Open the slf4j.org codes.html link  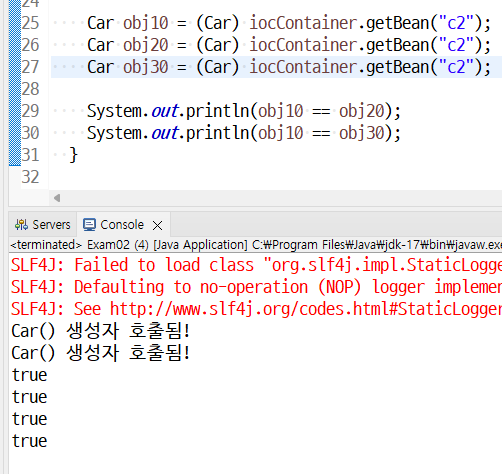[306, 309]
